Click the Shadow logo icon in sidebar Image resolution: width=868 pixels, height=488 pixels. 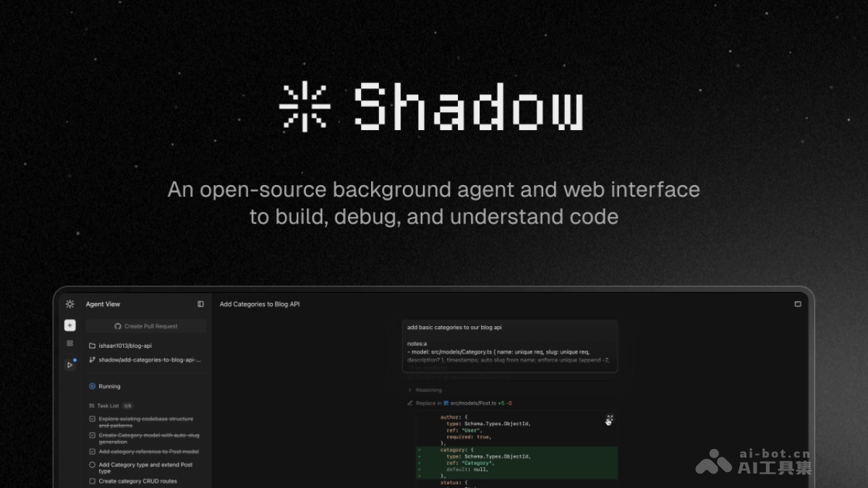click(69, 304)
